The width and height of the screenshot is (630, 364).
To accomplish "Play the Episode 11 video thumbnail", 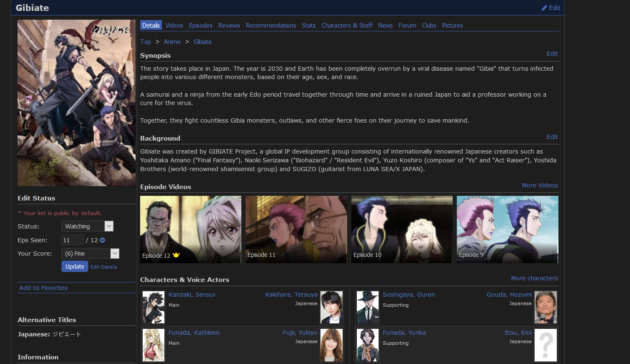I will (x=296, y=229).
